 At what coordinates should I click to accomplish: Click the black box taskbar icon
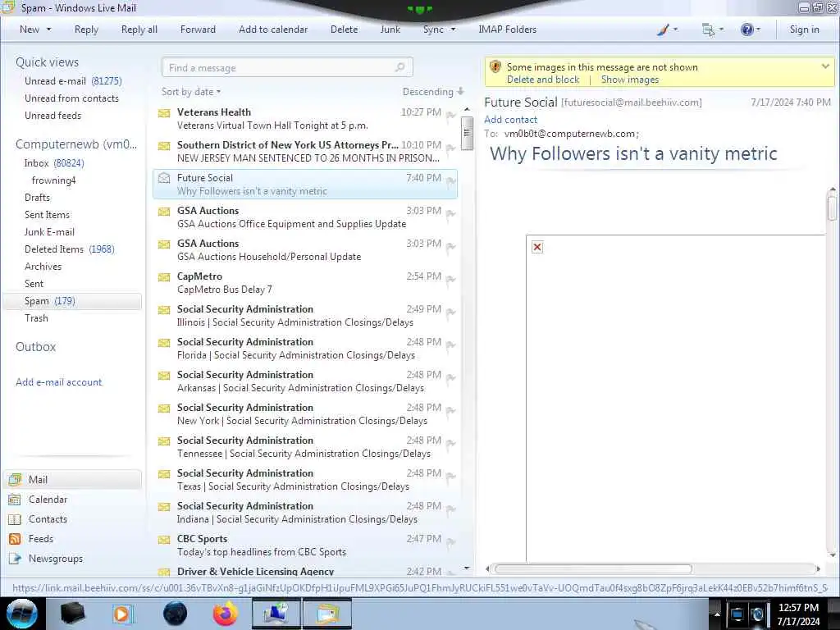tap(72, 614)
